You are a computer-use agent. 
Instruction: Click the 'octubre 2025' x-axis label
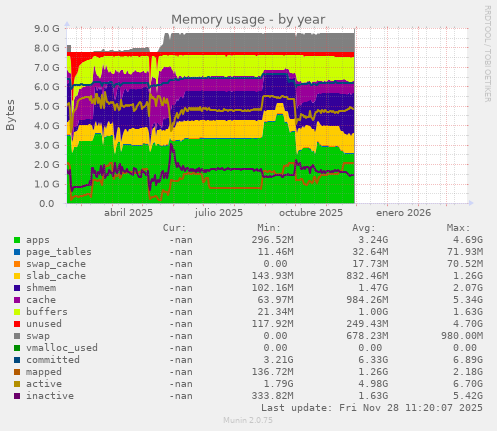pos(311,213)
